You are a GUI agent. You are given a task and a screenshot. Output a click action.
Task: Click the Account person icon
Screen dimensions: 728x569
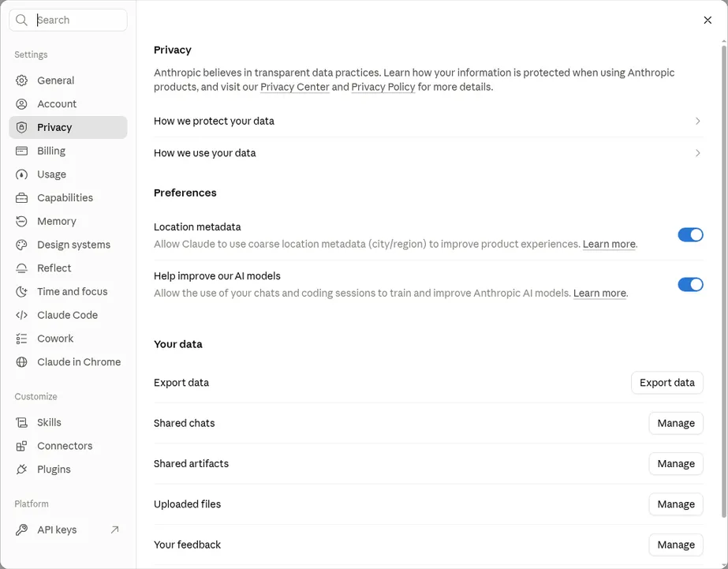pos(21,104)
